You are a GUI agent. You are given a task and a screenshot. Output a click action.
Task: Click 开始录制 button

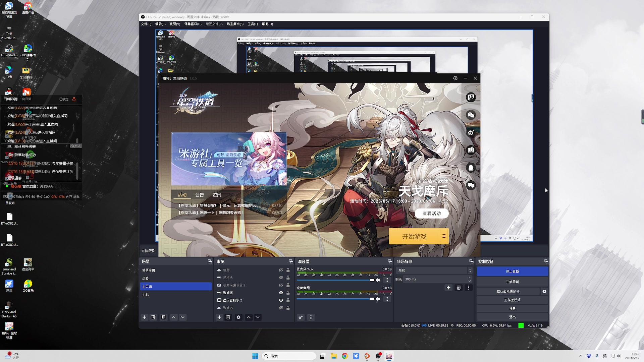click(x=512, y=282)
